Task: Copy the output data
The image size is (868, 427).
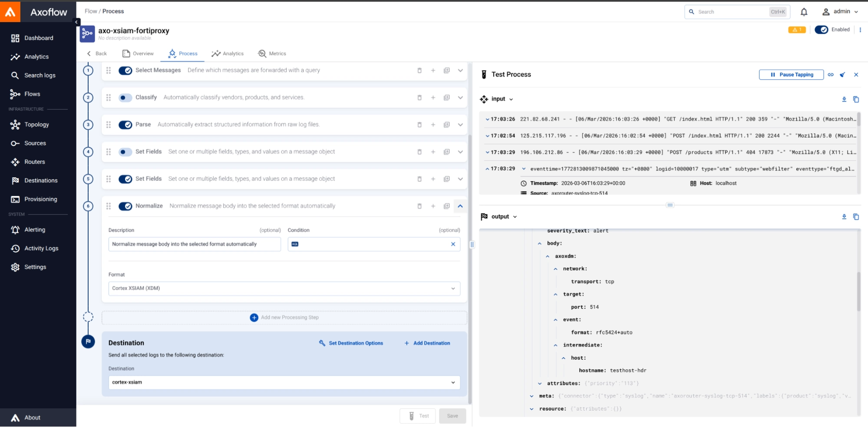Action: click(856, 217)
